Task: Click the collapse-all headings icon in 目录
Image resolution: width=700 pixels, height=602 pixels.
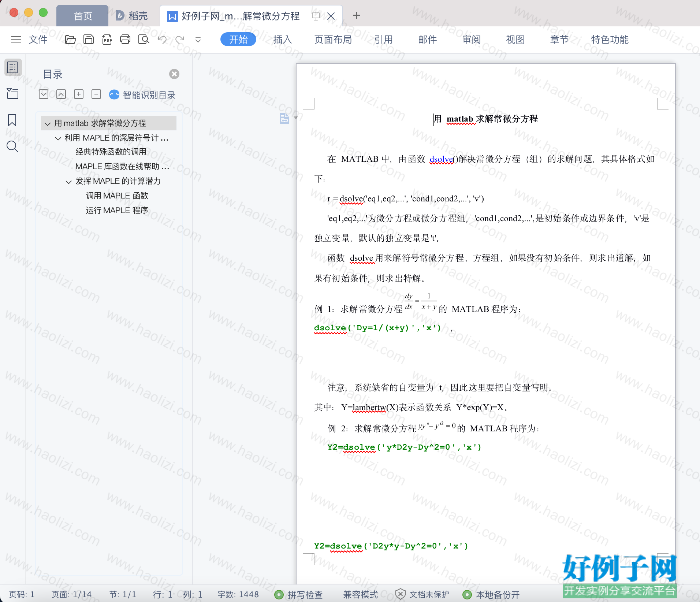Action: click(61, 94)
